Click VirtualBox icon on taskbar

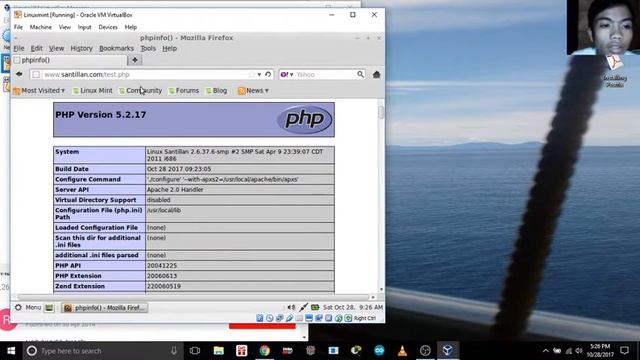click(x=448, y=351)
